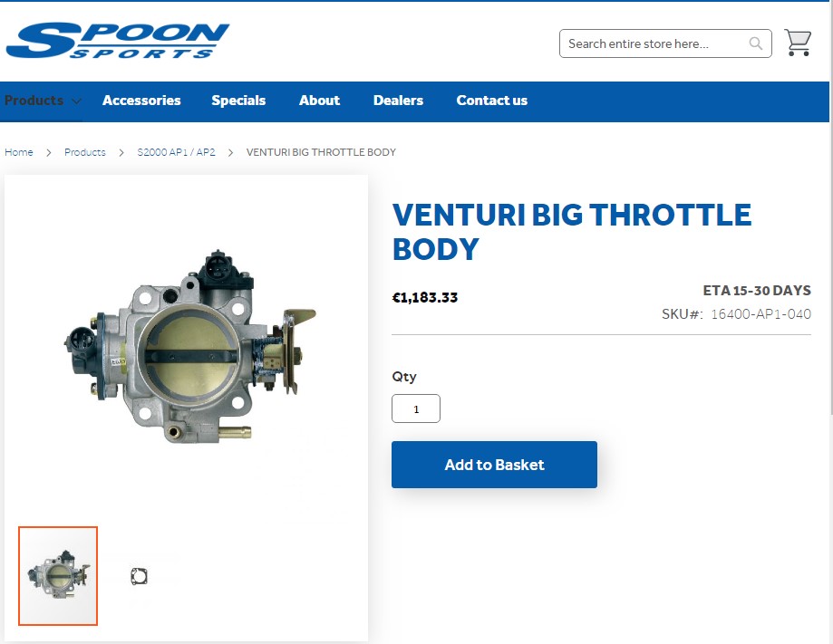Open the About page
This screenshot has height=644, width=833.
[x=319, y=101]
